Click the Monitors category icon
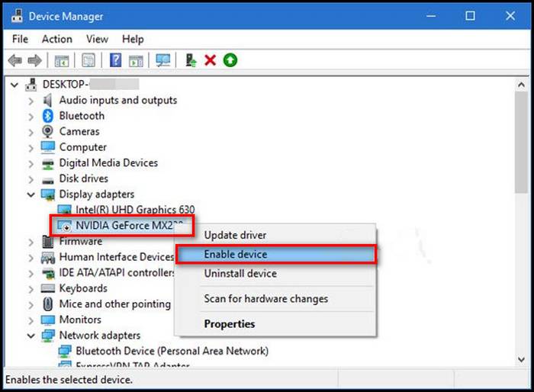Screen dimensions: 534x392 pyautogui.click(x=47, y=320)
